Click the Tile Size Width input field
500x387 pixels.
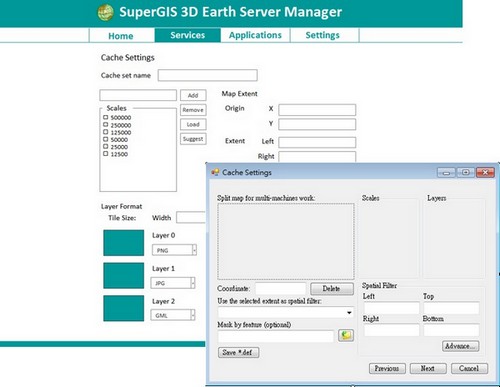click(x=191, y=217)
